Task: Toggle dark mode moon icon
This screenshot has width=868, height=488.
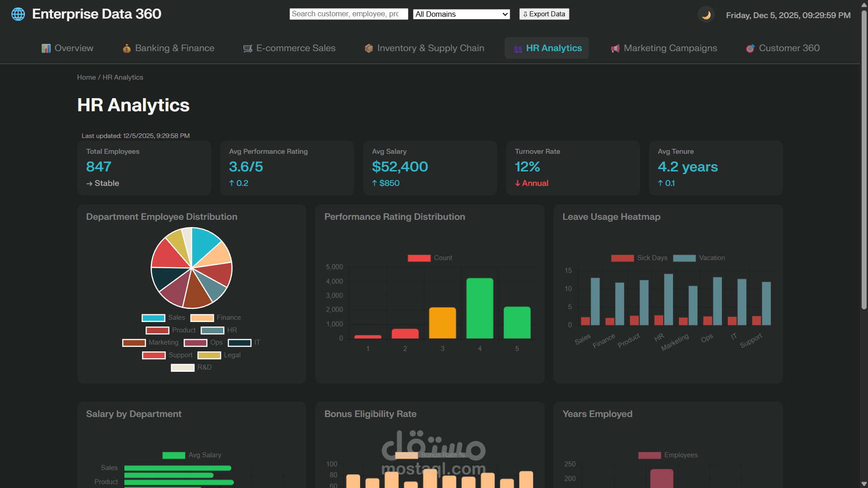Action: (x=706, y=15)
